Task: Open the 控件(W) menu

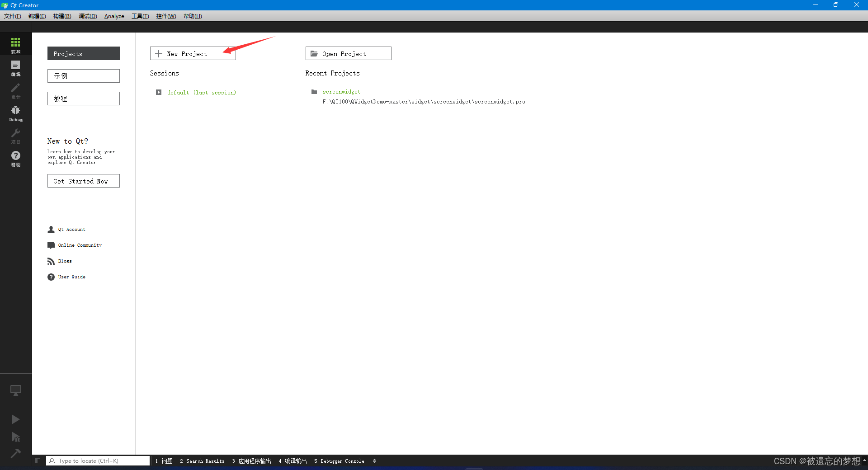Action: click(x=166, y=16)
